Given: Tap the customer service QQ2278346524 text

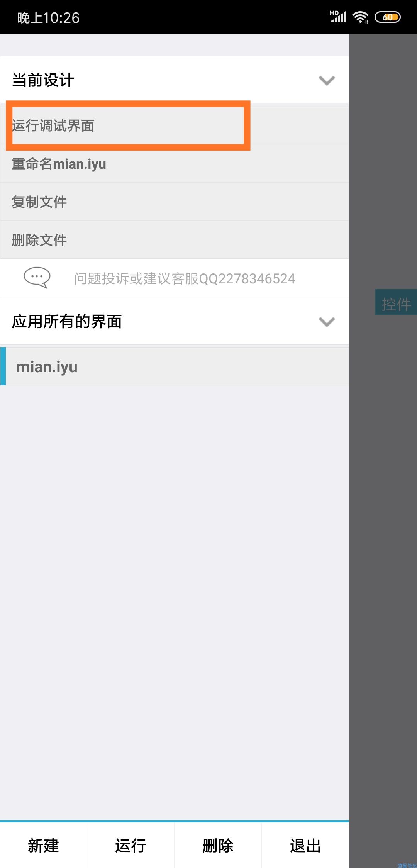Looking at the screenshot, I should click(185, 278).
